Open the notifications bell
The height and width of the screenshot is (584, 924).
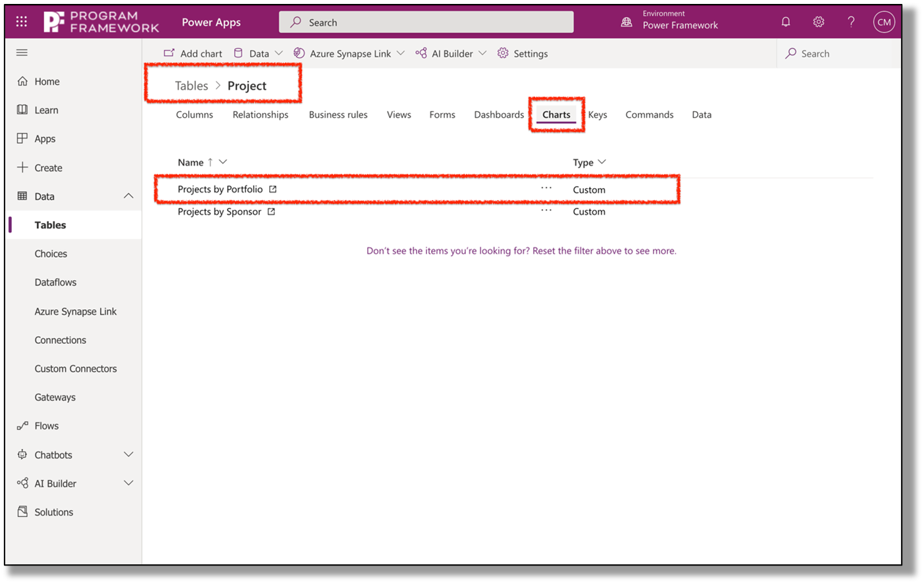pyautogui.click(x=786, y=22)
